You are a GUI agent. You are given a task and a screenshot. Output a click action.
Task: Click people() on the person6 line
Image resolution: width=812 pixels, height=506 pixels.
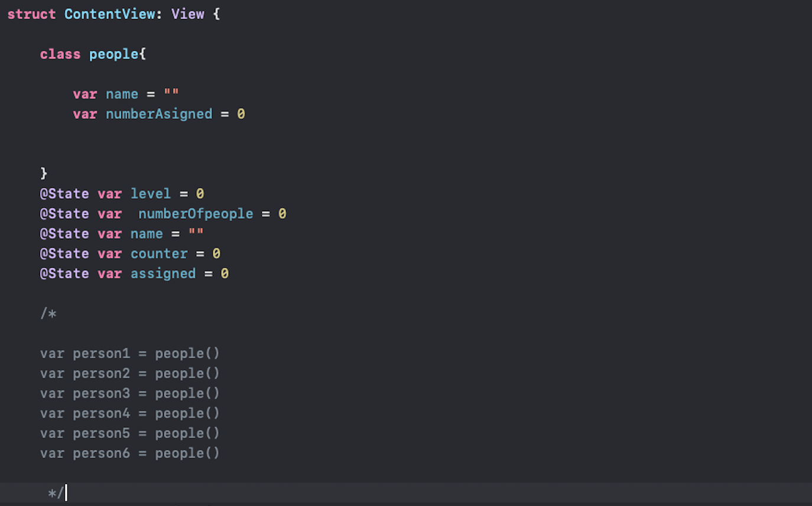tap(187, 453)
